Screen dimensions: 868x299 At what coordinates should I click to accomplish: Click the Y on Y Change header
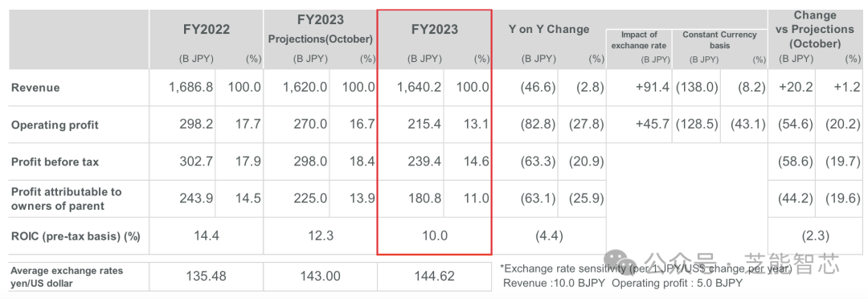click(x=549, y=30)
